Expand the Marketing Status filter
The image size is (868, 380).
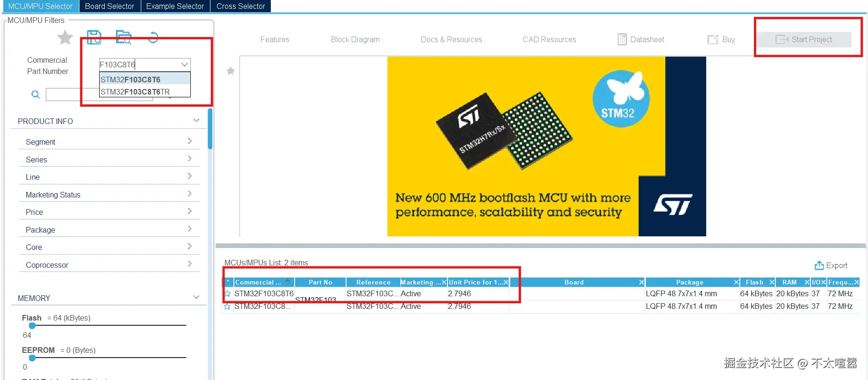click(x=189, y=194)
